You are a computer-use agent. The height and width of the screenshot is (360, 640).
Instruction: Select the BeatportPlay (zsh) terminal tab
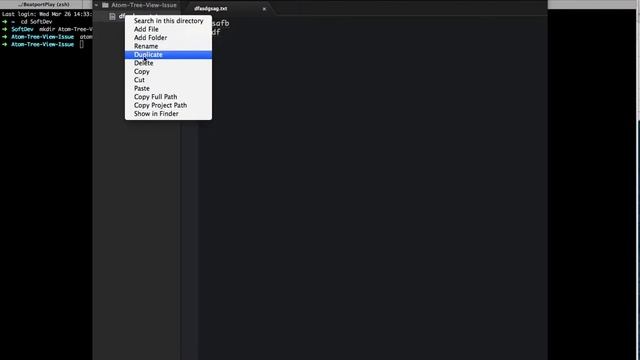point(44,4)
